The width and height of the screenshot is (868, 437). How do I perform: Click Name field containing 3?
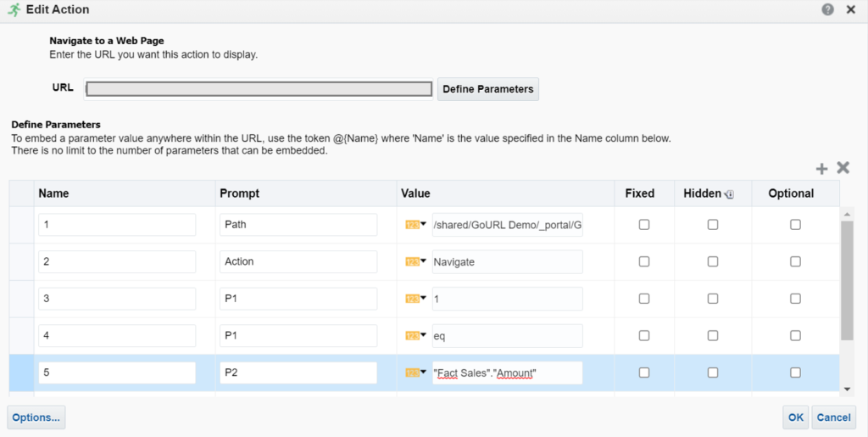coord(117,299)
